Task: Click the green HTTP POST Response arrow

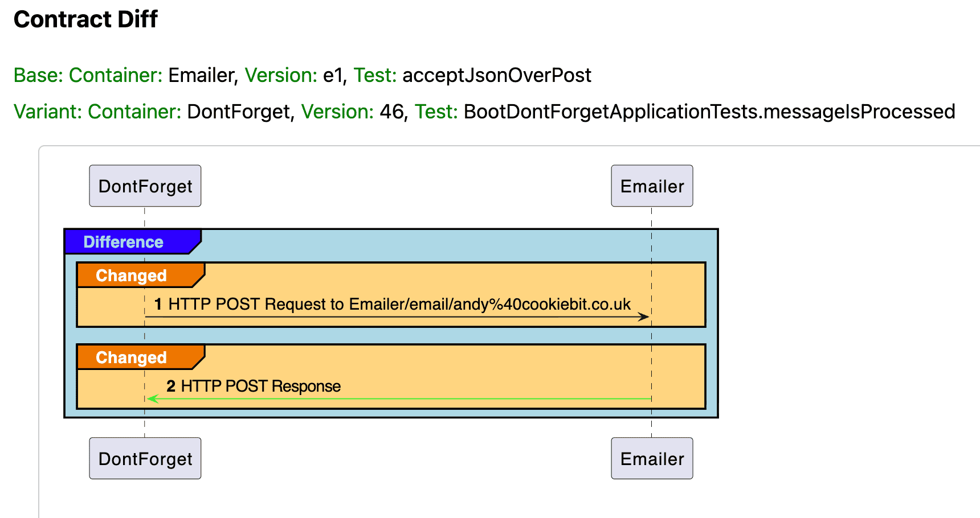Action: click(399, 399)
